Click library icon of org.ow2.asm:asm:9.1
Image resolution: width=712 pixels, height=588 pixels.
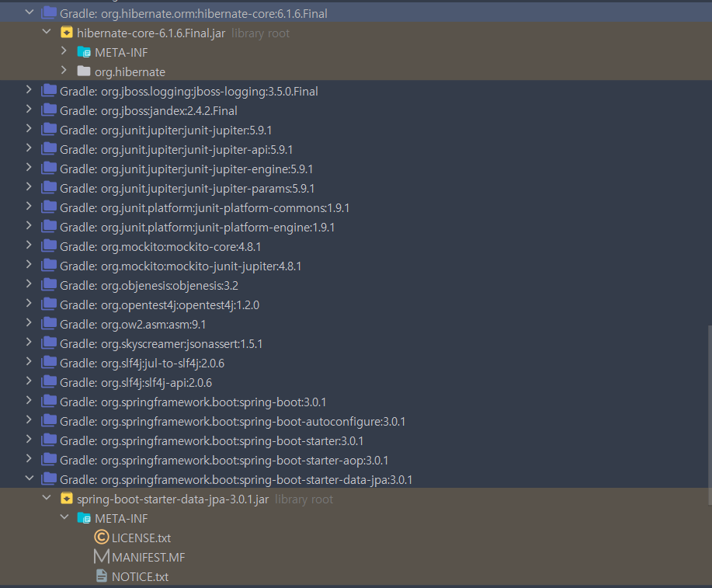click(x=49, y=324)
